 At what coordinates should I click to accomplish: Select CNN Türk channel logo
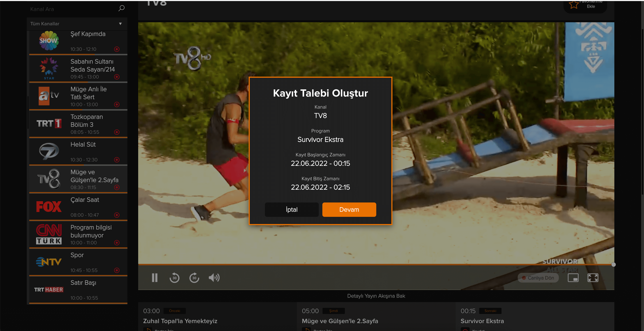(49, 234)
